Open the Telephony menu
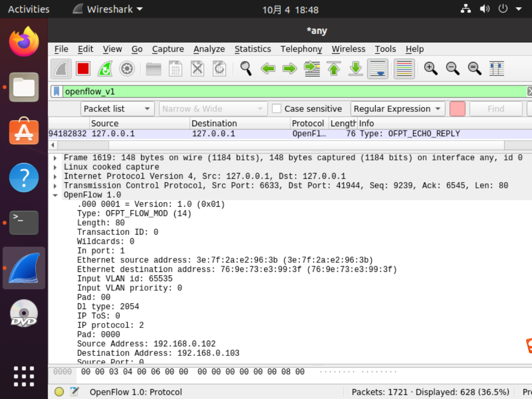 click(301, 49)
